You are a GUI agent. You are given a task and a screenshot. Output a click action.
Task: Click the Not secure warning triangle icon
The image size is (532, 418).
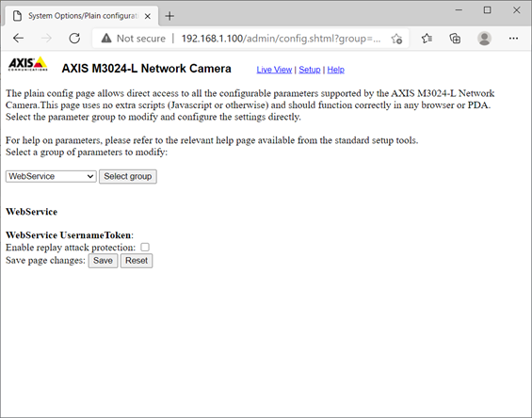(x=106, y=39)
